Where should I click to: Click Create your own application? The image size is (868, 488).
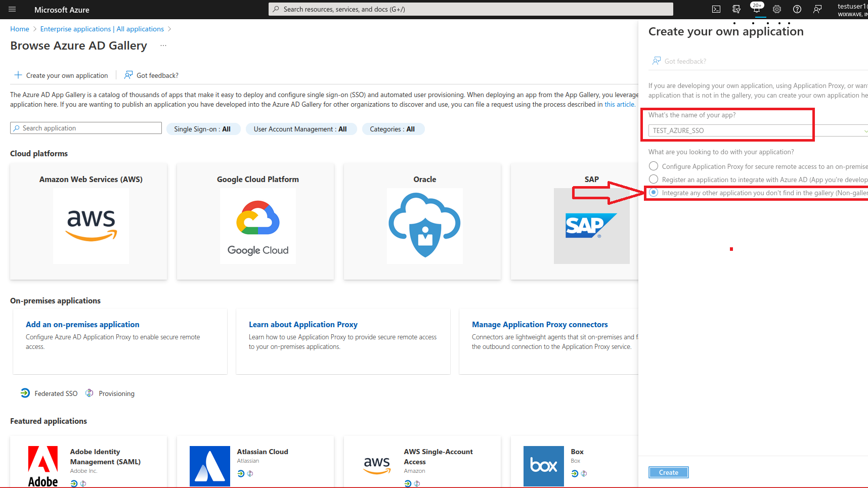tap(61, 75)
